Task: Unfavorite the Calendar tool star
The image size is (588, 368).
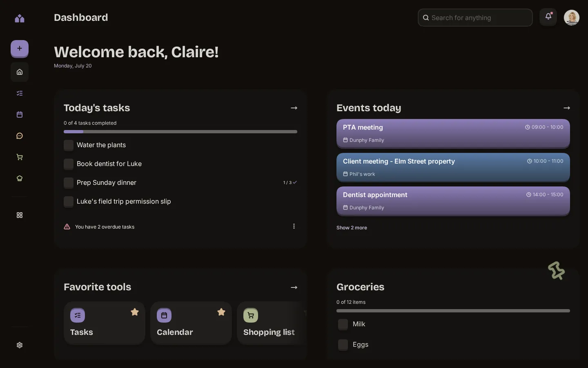Action: (221, 312)
